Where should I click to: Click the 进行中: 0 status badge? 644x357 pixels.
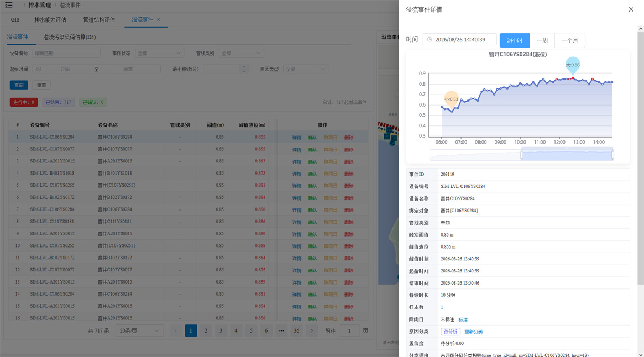point(24,102)
